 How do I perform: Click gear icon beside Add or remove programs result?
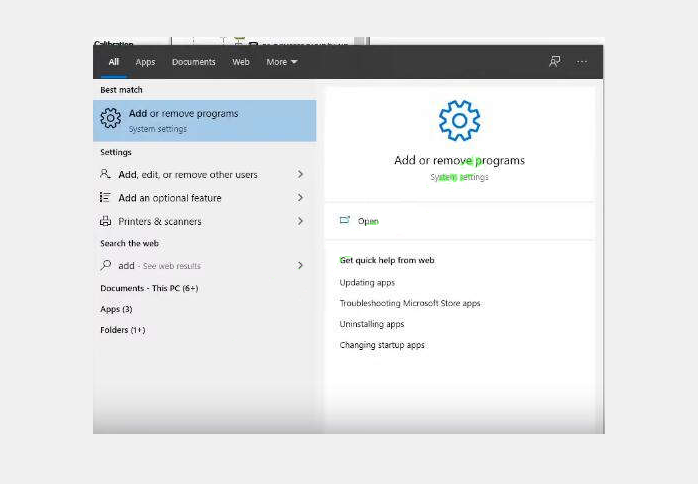110,118
